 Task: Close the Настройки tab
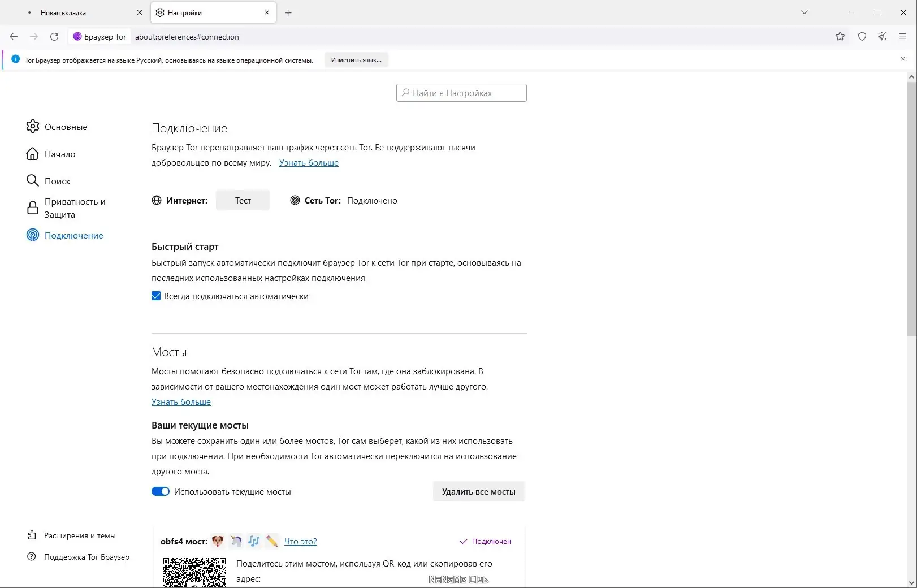267,12
